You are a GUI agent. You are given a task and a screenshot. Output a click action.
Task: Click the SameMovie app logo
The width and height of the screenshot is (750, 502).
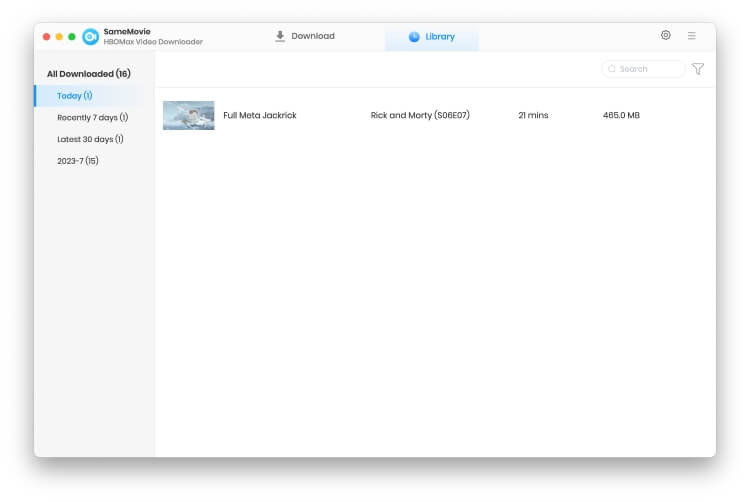pyautogui.click(x=90, y=36)
